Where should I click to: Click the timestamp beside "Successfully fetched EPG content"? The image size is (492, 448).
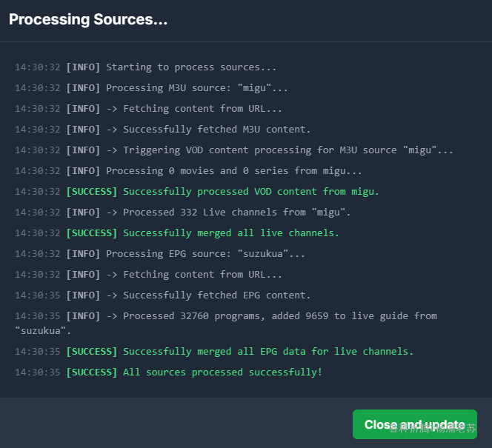pyautogui.click(x=37, y=295)
